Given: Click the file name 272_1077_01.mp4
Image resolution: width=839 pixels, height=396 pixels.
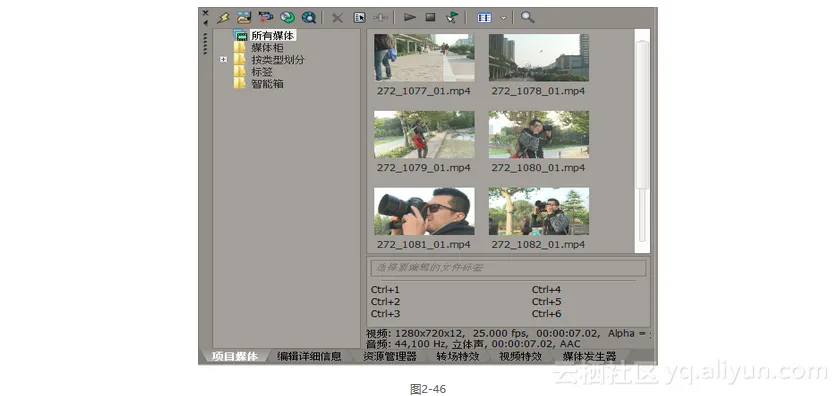Looking at the screenshot, I should point(424,91).
